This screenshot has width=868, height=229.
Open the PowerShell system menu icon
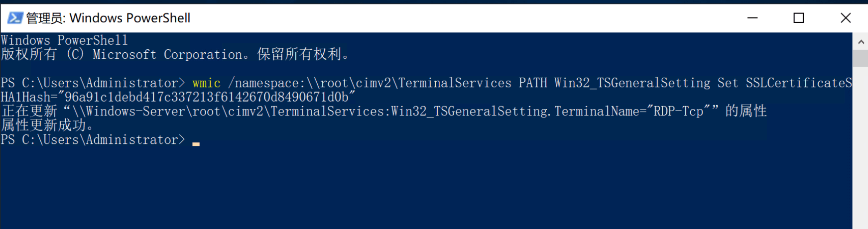point(15,18)
